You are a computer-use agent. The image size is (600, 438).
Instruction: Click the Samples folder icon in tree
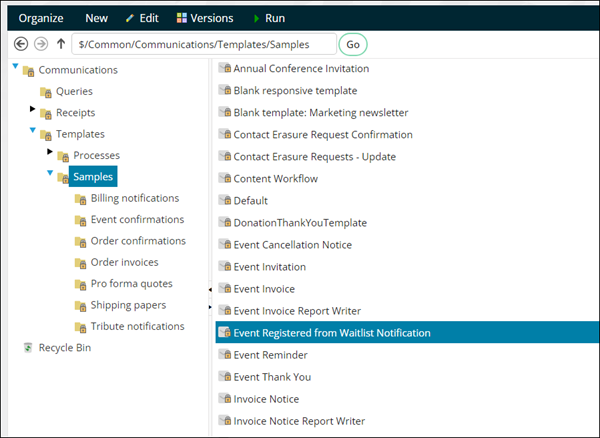(63, 177)
